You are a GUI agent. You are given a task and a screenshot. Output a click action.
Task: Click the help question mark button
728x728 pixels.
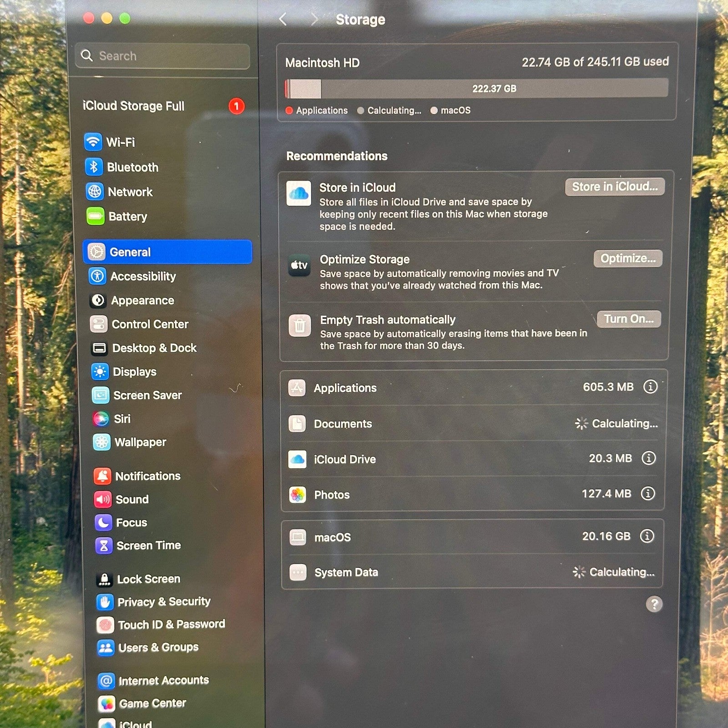click(x=654, y=604)
